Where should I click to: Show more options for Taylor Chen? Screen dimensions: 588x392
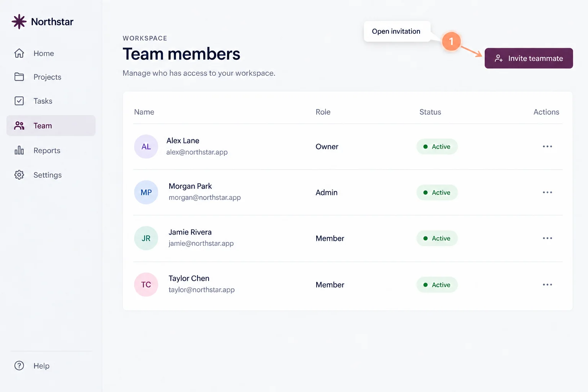pos(547,284)
